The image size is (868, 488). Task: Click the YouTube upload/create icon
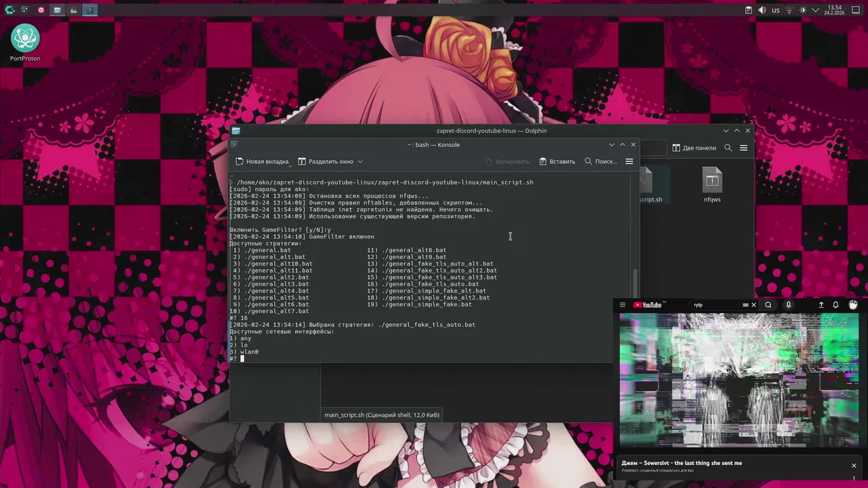pos(821,305)
